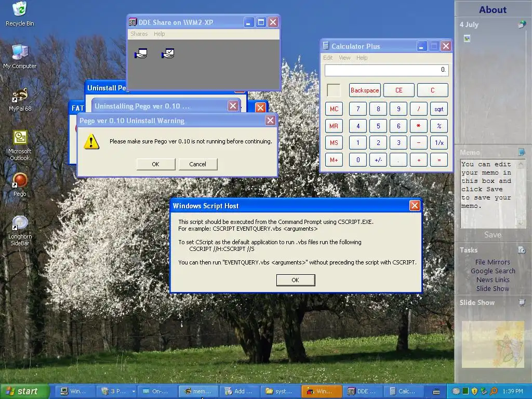Image resolution: width=532 pixels, height=399 pixels.
Task: Open the Edit menu in Calculator Plus
Action: (327, 58)
